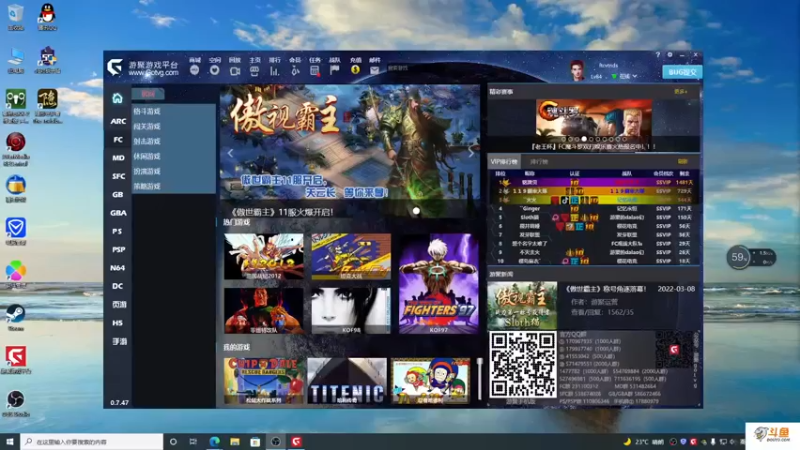Open File Explorer from taskbar

(235, 442)
